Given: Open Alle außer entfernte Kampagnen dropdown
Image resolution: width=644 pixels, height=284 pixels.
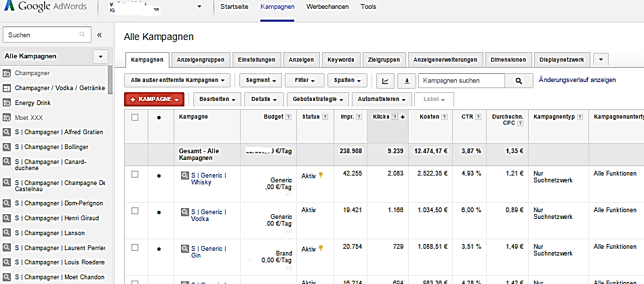Looking at the screenshot, I should [x=178, y=81].
